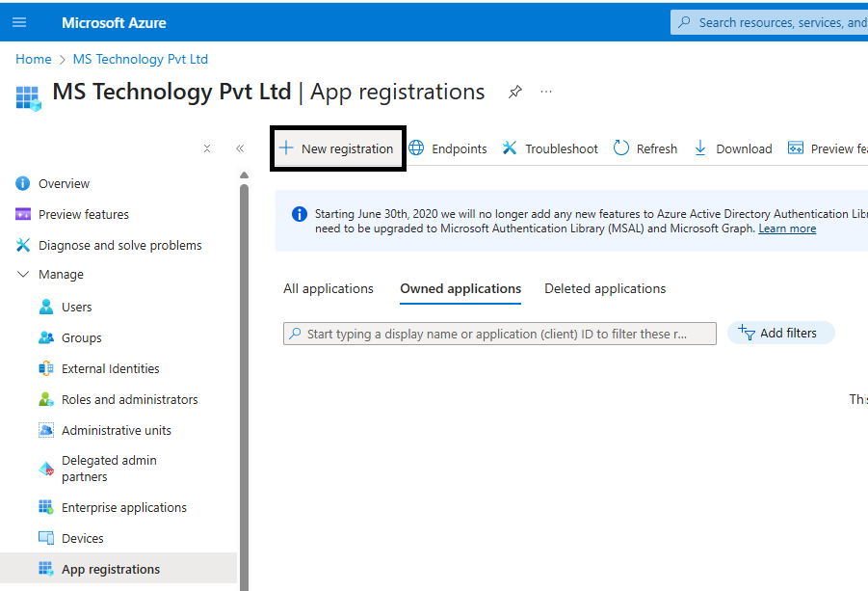Open the Deleted applications tab
The width and height of the screenshot is (868, 591).
605,287
